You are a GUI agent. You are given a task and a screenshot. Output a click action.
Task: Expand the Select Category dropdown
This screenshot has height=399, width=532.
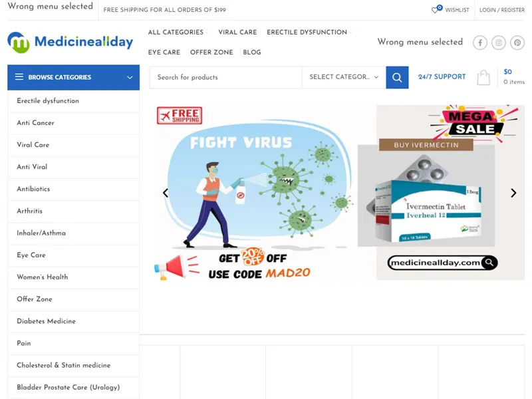344,77
